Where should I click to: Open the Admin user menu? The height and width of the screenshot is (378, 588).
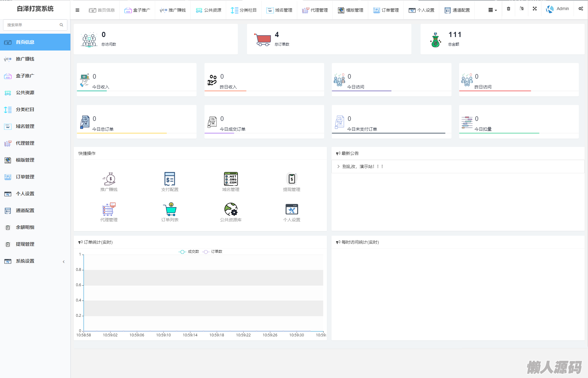[x=557, y=9]
